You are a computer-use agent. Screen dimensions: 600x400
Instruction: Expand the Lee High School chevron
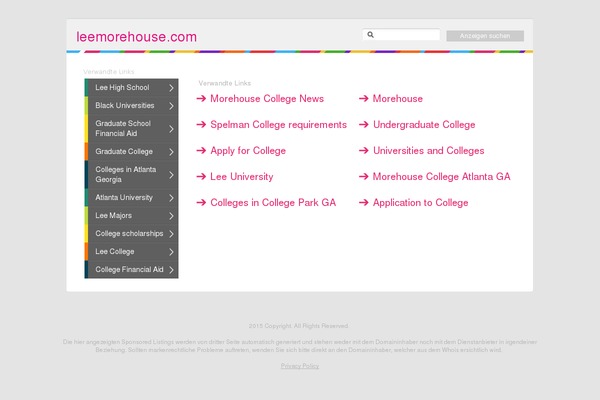171,88
